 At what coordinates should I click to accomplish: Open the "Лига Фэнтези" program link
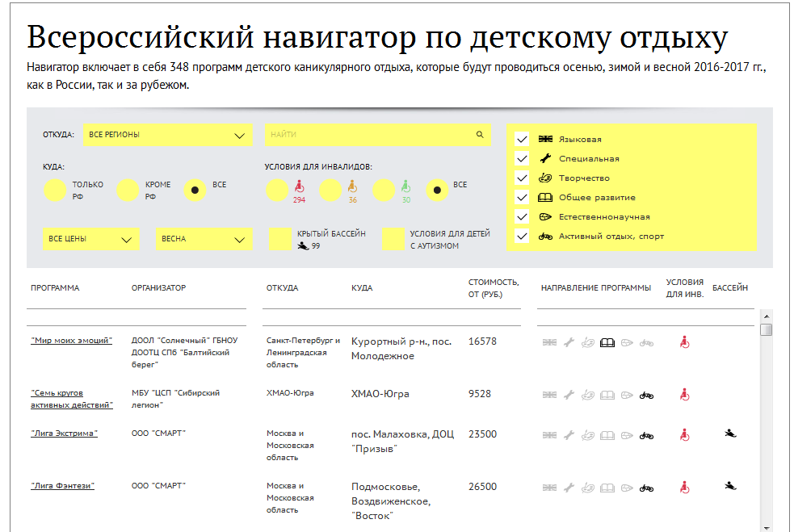[63, 486]
